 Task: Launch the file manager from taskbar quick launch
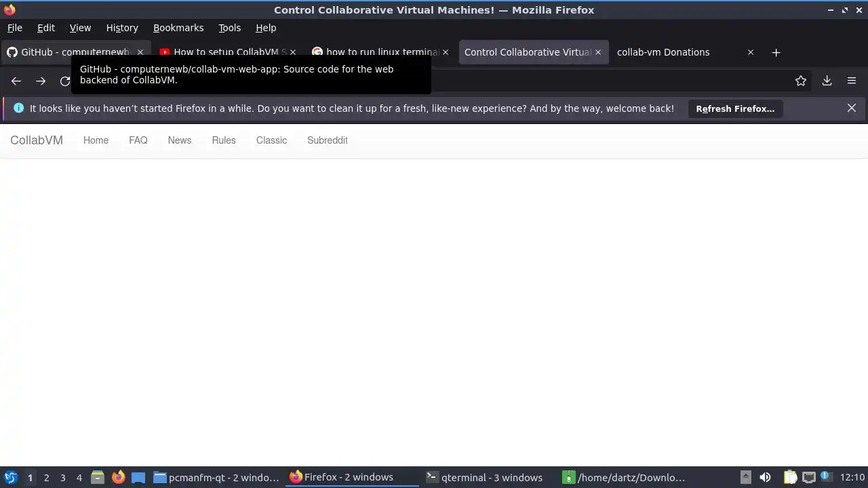pyautogui.click(x=98, y=478)
